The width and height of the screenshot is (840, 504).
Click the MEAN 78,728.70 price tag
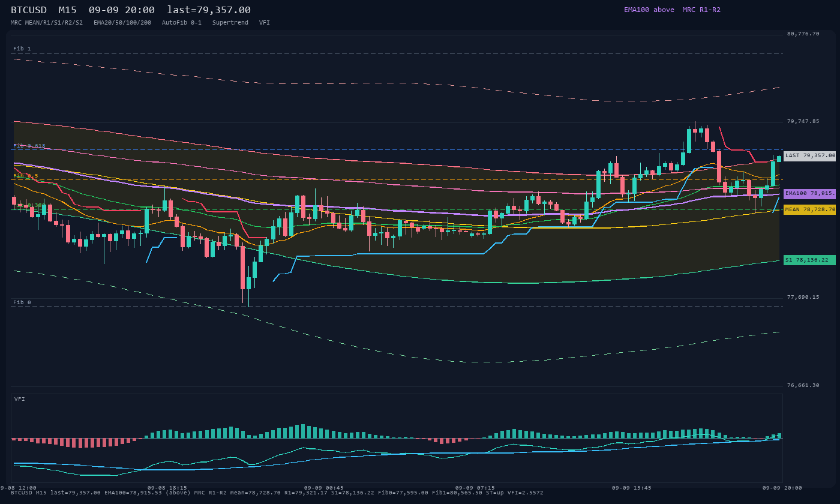pyautogui.click(x=809, y=210)
